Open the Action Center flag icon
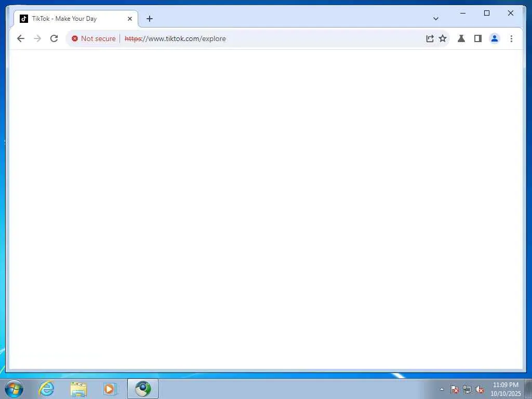This screenshot has height=399, width=532. 454,390
